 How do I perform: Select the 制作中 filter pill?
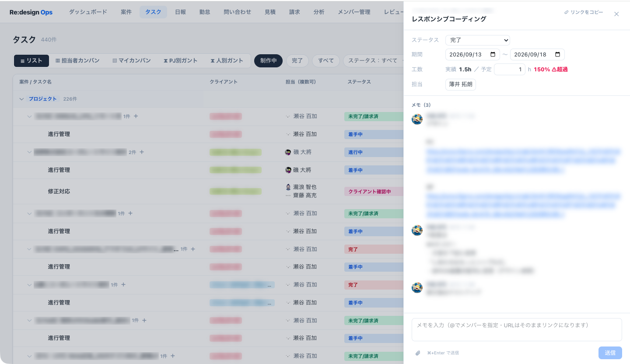pos(269,61)
